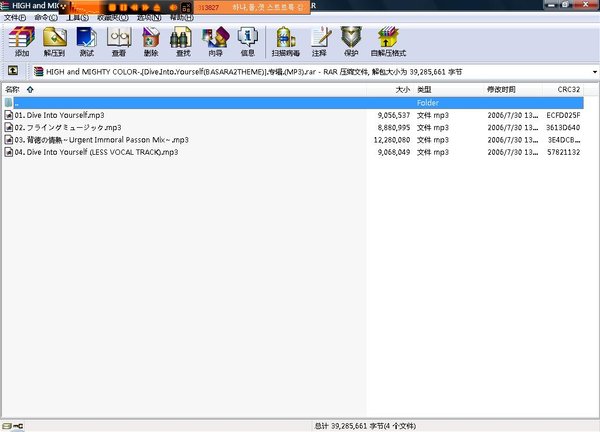This screenshot has height=432, width=600.
Task: Click the file icon of 01. Dive Into Yourself.mp3
Action: [x=8, y=115]
